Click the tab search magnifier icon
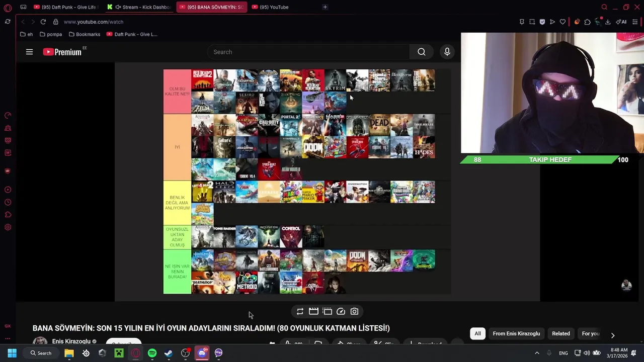Viewport: 644px width, 362px height. pyautogui.click(x=604, y=7)
